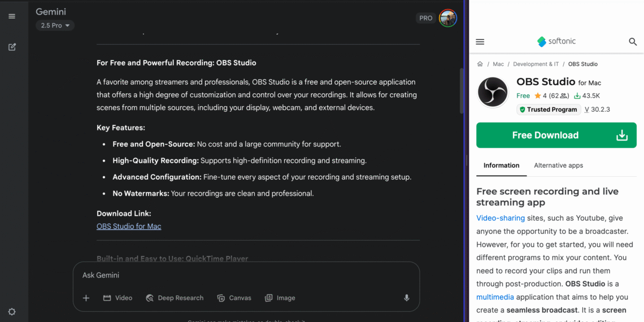Switch to the Information tab

pyautogui.click(x=501, y=166)
